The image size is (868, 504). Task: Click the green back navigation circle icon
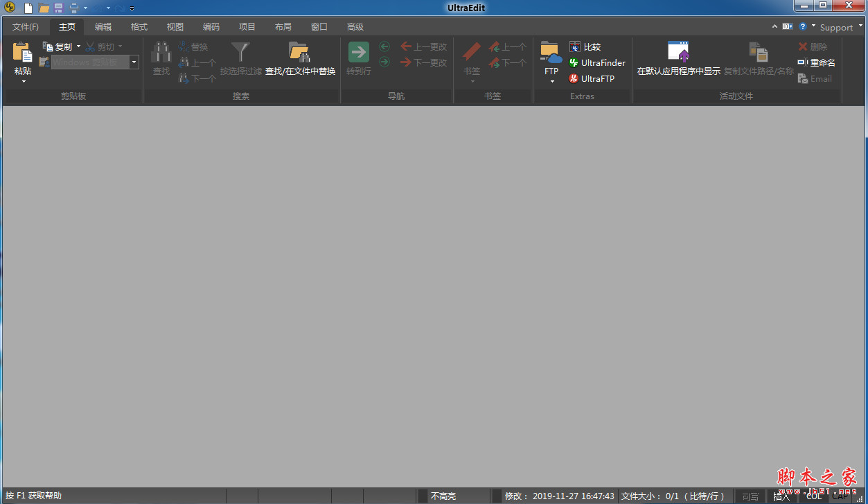click(x=384, y=46)
